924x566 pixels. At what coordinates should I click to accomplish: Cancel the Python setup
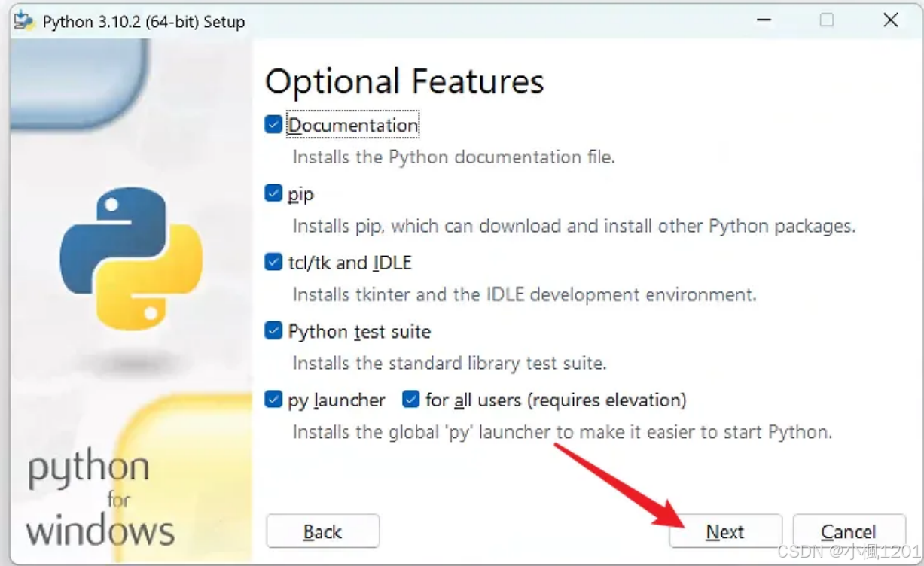click(x=849, y=531)
